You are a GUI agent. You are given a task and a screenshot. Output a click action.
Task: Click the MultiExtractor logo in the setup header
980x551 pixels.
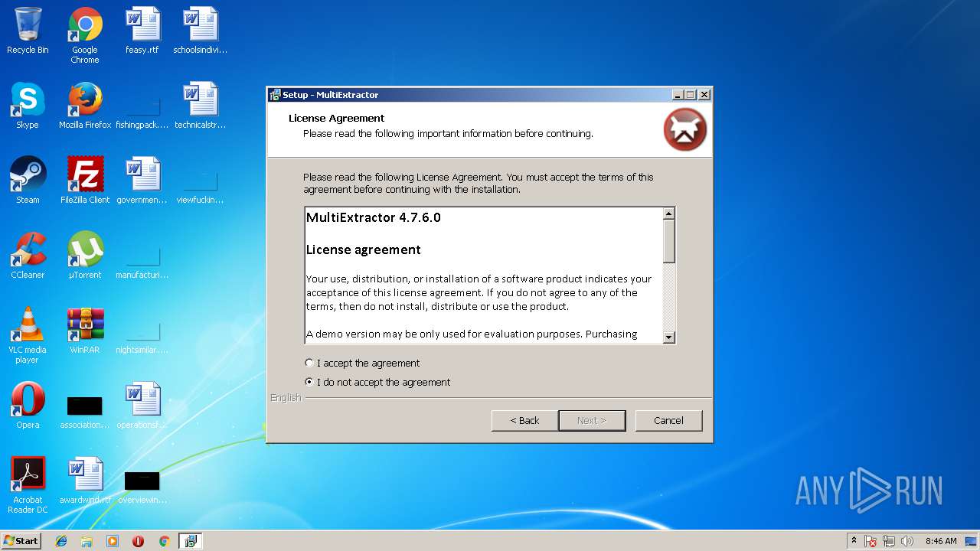[685, 129]
